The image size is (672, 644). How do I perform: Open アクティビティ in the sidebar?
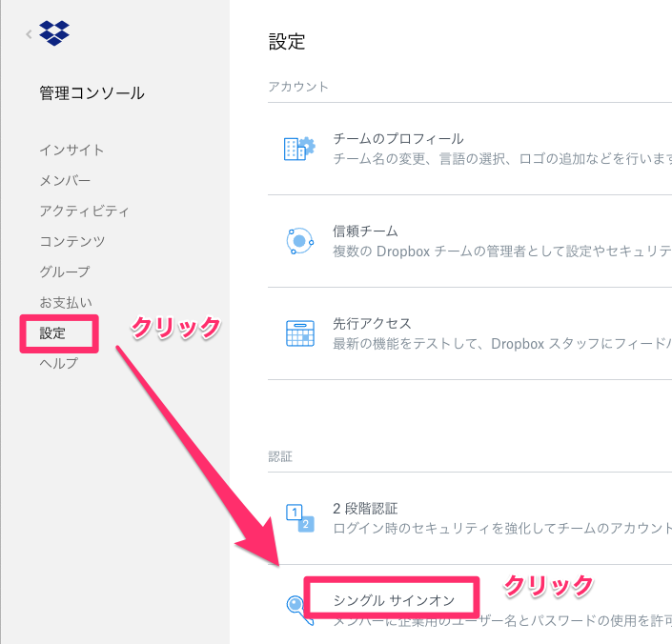[84, 211]
